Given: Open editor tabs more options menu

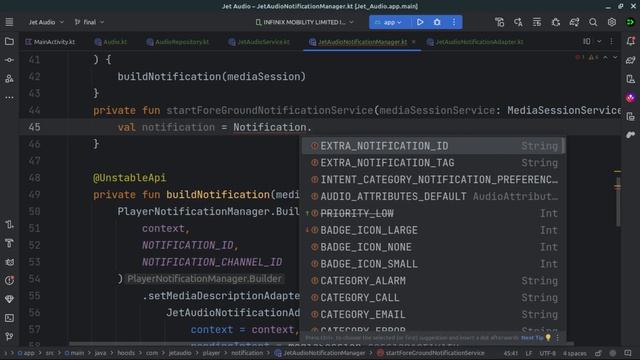Looking at the screenshot, I should 611,42.
